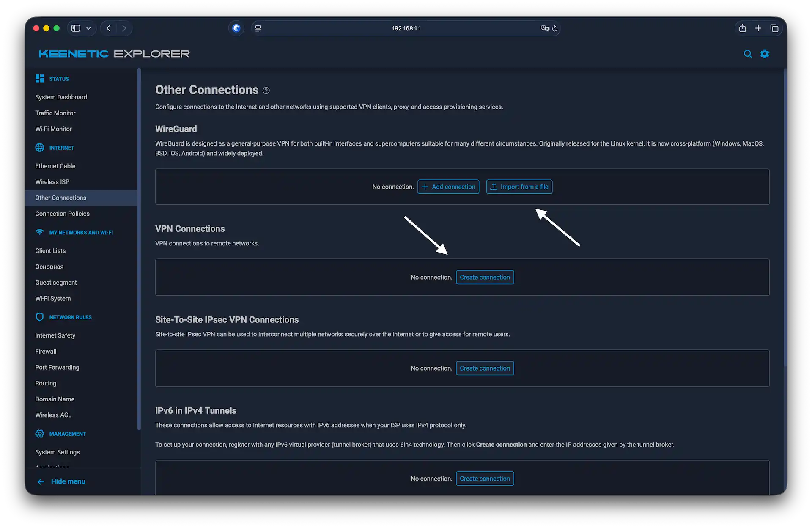Viewport: 812px width, 528px height.
Task: Open Routing settings
Action: tap(46, 383)
